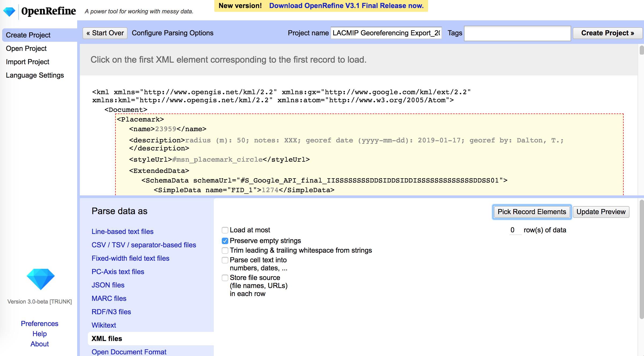Toggle the Preserve empty strings checkbox
Screen dimensions: 644x356
224,240
